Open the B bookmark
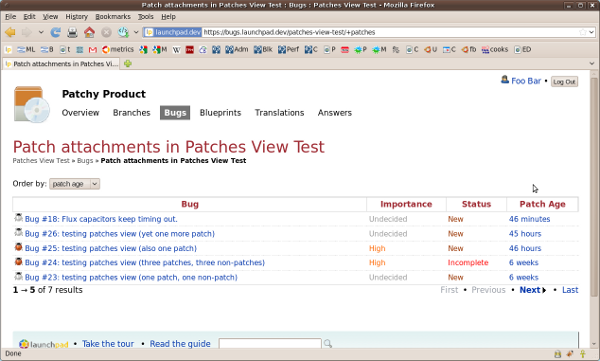The height and width of the screenshot is (361, 600). point(47,49)
